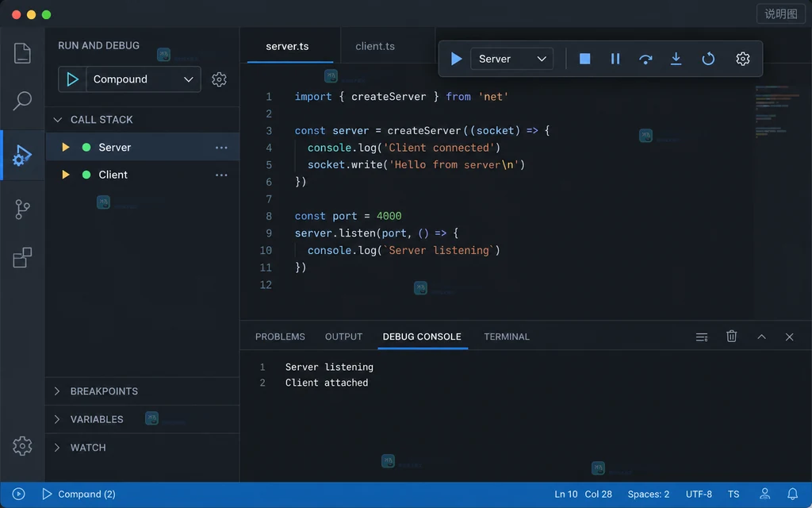812x508 pixels.
Task: Stop the debug session
Action: 584,59
